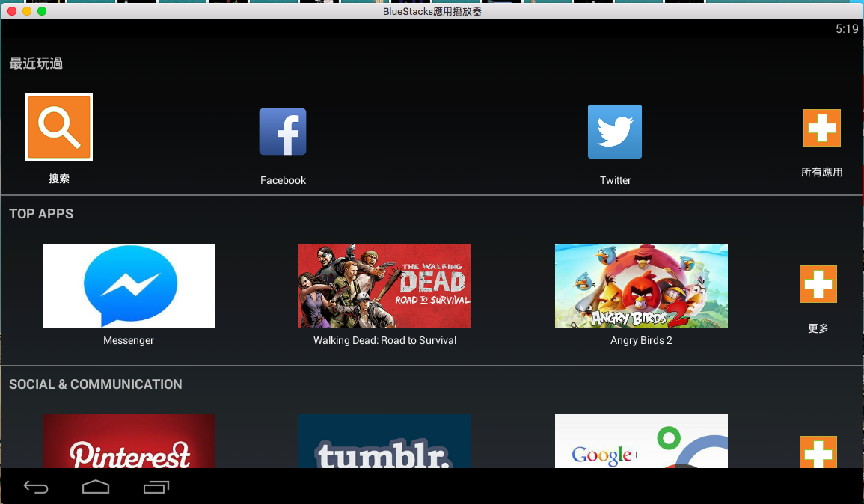Open the Angry Birds 2 thumbnail

pos(641,286)
